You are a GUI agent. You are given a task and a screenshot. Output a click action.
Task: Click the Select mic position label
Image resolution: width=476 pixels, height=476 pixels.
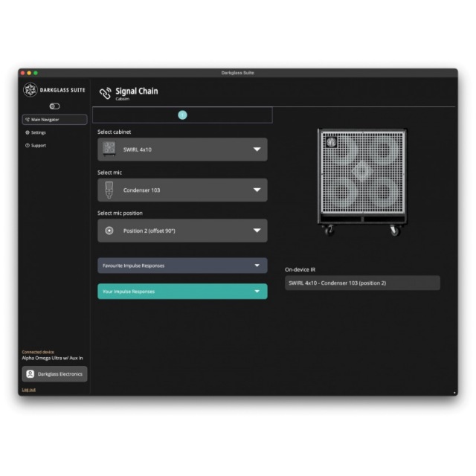click(120, 213)
